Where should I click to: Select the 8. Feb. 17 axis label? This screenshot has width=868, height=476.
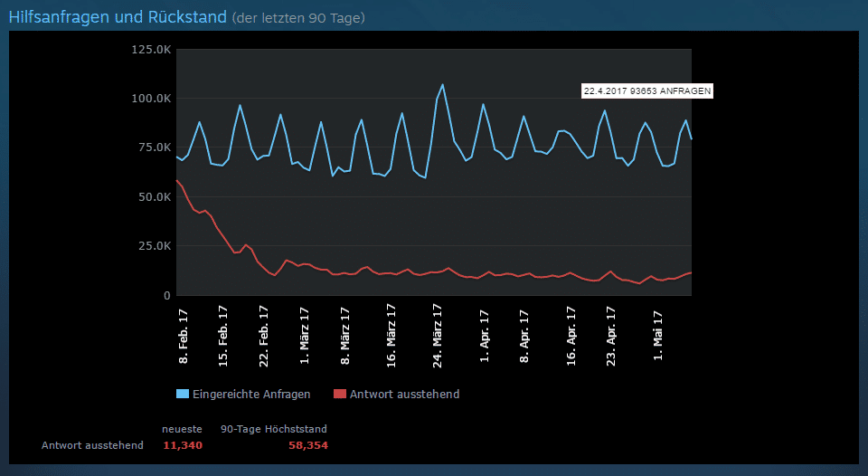(x=184, y=335)
